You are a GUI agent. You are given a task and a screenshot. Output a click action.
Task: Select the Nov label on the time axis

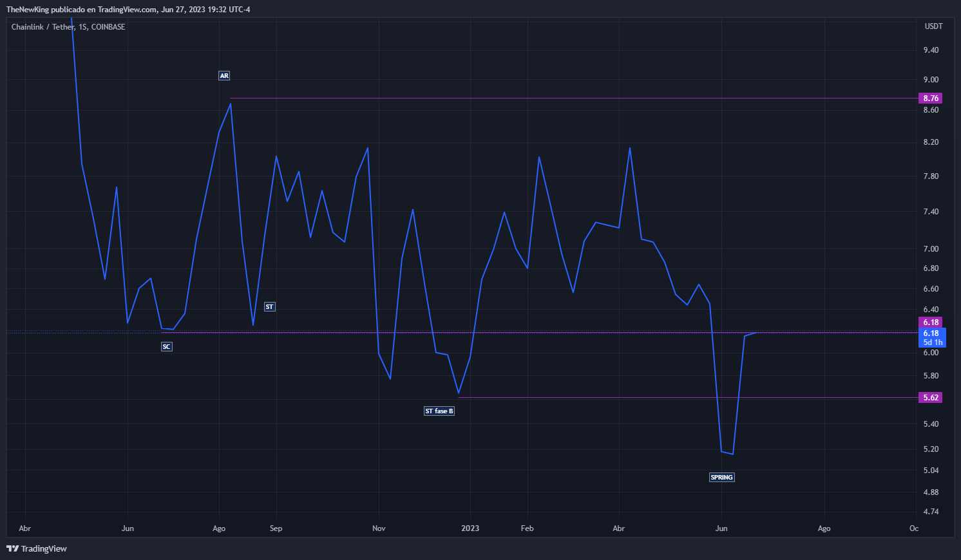pos(379,528)
